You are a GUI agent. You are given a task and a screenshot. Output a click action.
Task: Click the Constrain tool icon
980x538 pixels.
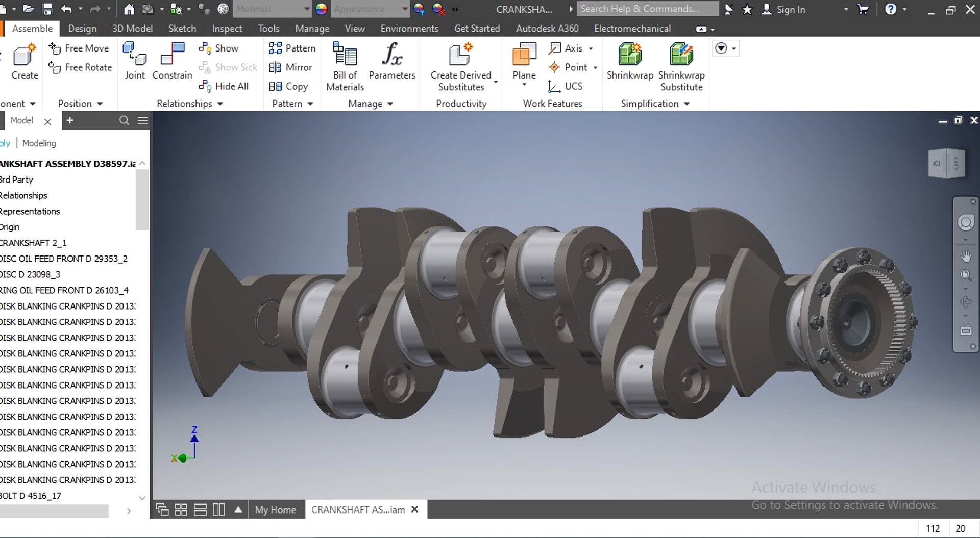tap(172, 55)
